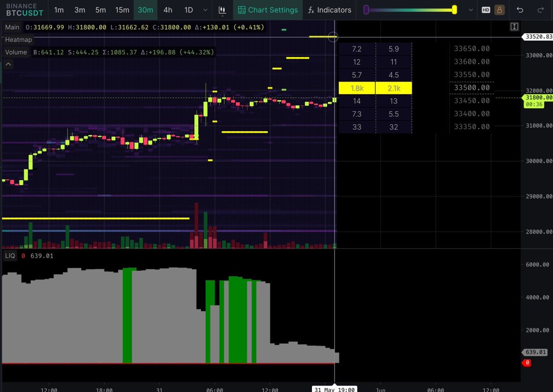Click the fx icon next to Indicators
Screen dimensions: 553x392
pos(311,10)
